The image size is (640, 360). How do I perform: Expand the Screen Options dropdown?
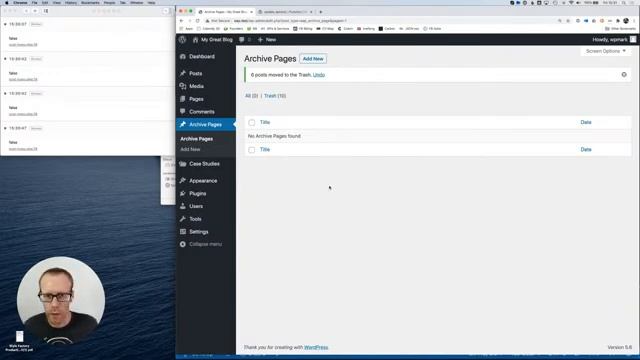pyautogui.click(x=606, y=51)
